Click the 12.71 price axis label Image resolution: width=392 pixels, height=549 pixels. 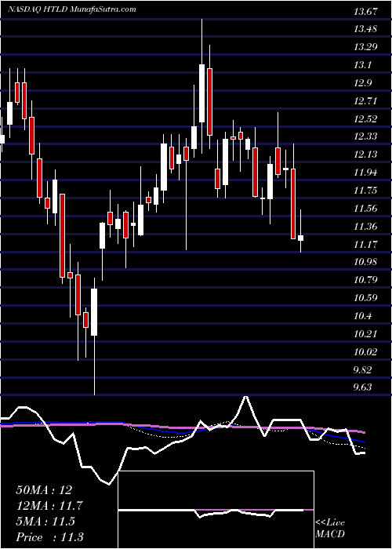pyautogui.click(x=365, y=101)
